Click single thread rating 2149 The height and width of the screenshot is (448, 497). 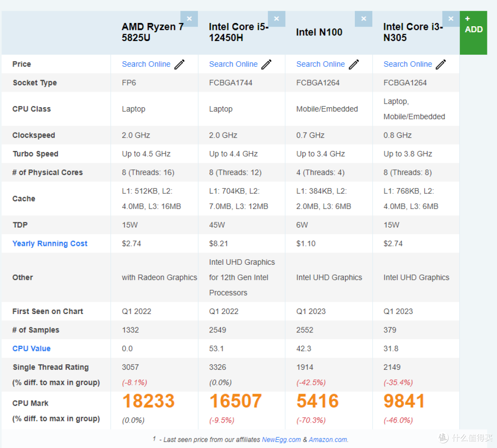(392, 367)
